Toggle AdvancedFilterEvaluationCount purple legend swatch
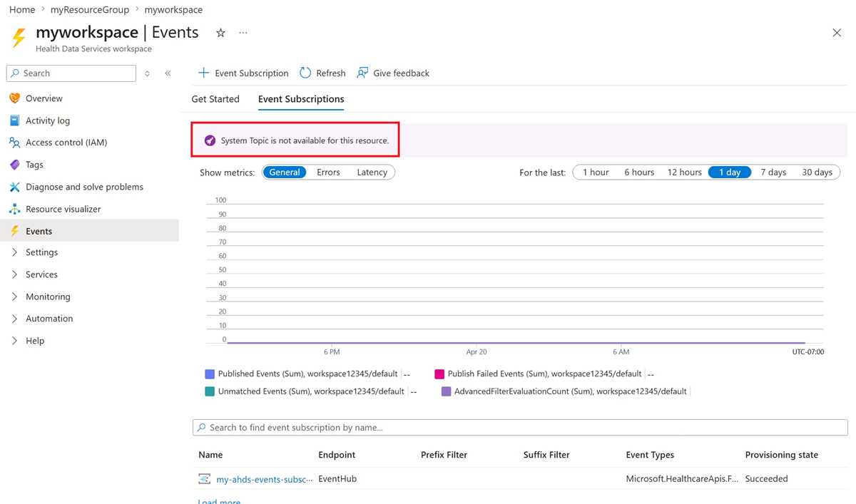 coord(446,391)
